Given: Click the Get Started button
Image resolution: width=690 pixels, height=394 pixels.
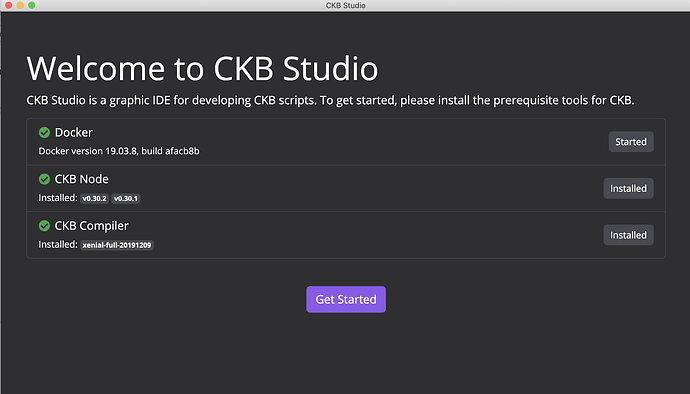Looking at the screenshot, I should (x=346, y=299).
